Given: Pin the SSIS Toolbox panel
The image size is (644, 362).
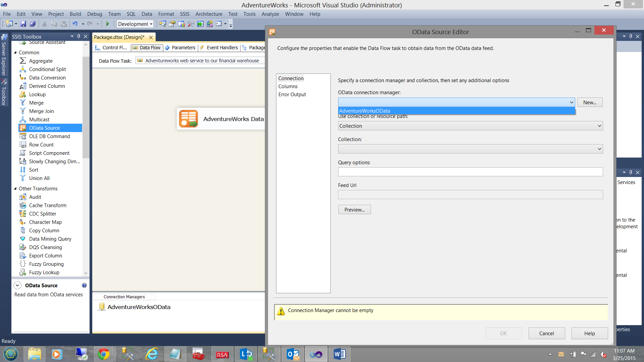Looking at the screenshot, I should pyautogui.click(x=78, y=36).
